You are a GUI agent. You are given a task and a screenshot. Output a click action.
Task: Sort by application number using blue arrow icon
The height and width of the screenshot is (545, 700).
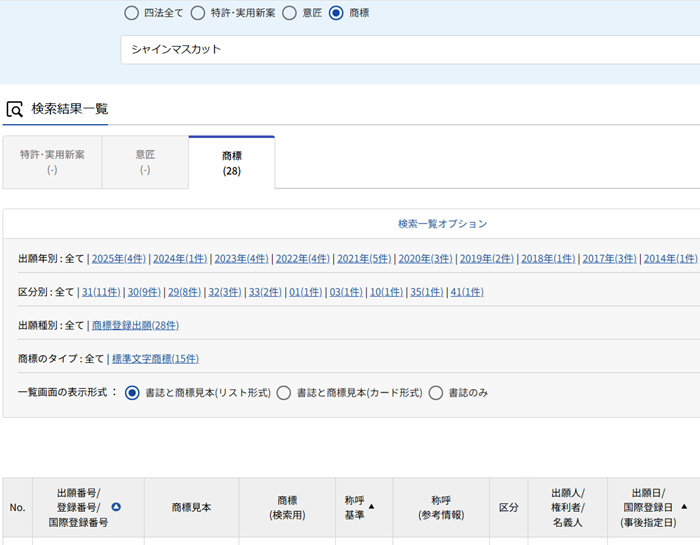click(116, 507)
